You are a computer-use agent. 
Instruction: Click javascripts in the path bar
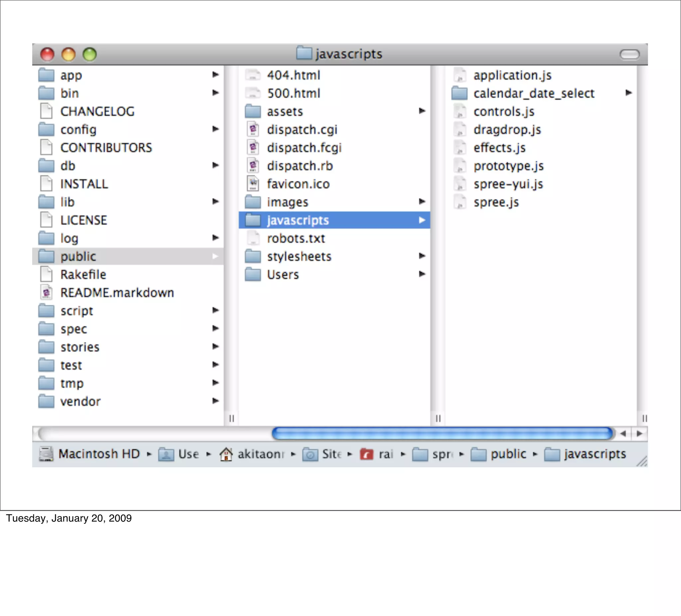[595, 454]
